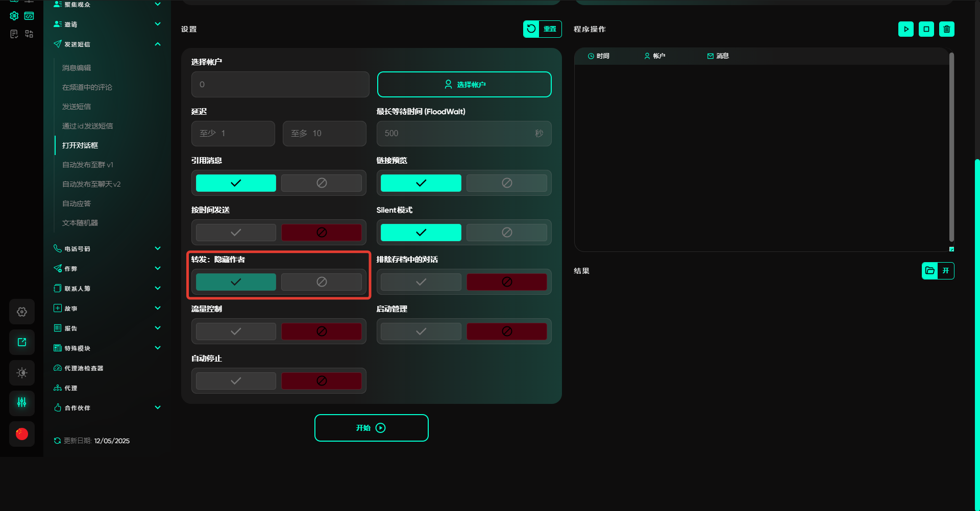This screenshot has width=980, height=511.
Task: Open the results folder icon
Action: [x=930, y=271]
